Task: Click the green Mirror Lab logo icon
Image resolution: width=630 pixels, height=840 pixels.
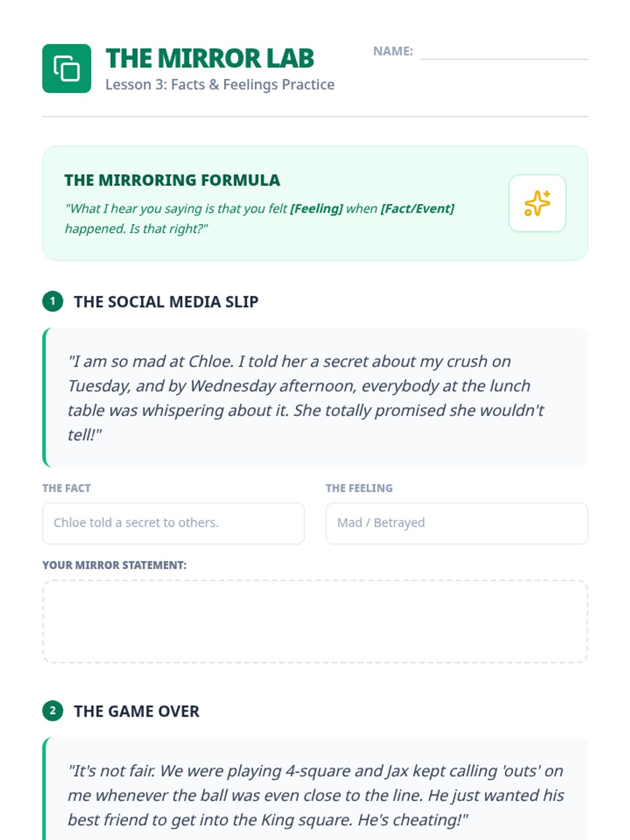Action: [67, 69]
